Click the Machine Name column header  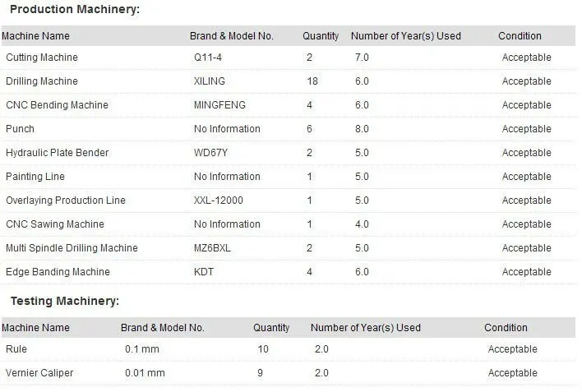35,36
